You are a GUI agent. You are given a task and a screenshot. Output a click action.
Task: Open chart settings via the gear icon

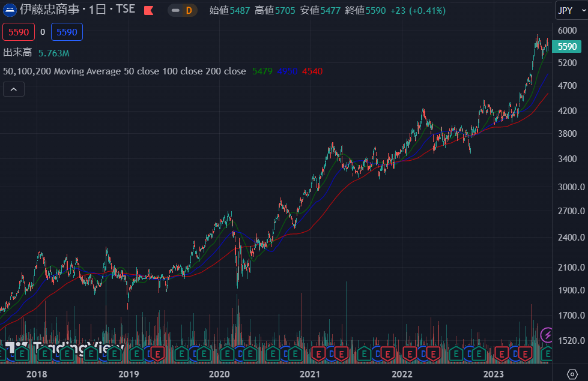(572, 374)
